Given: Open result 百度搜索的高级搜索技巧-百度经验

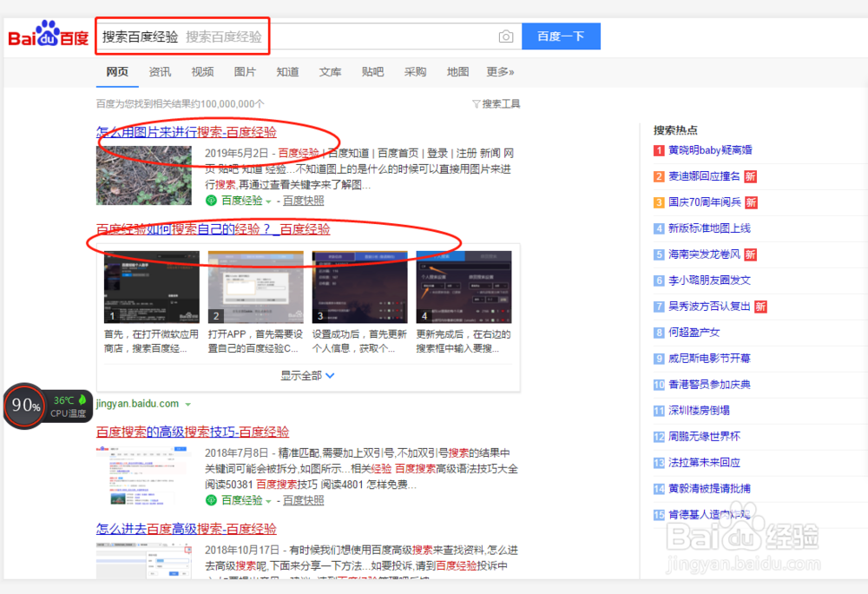Looking at the screenshot, I should point(193,432).
